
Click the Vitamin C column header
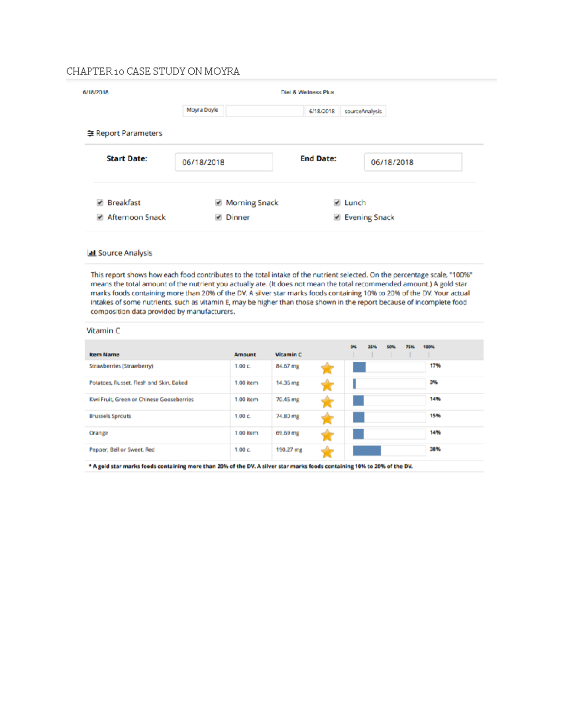[289, 355]
